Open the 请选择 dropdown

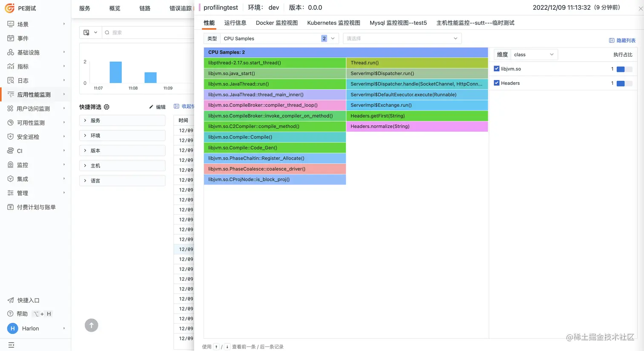pyautogui.click(x=402, y=38)
